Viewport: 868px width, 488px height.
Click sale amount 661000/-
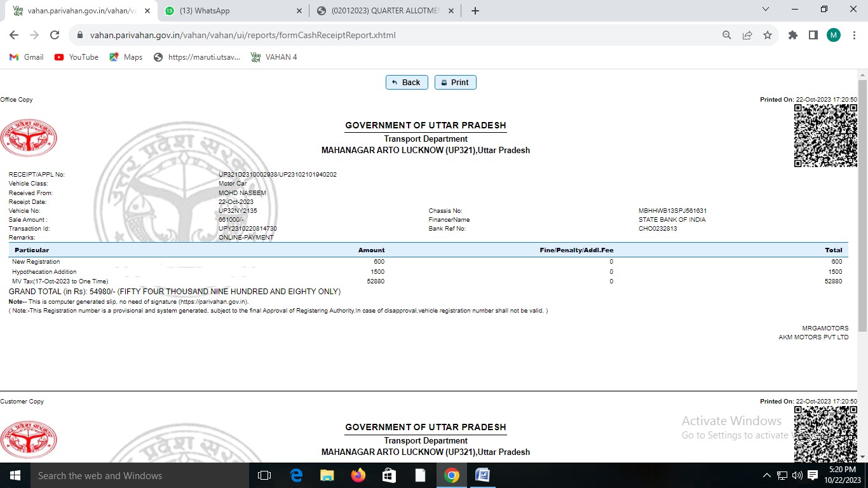pyautogui.click(x=231, y=219)
